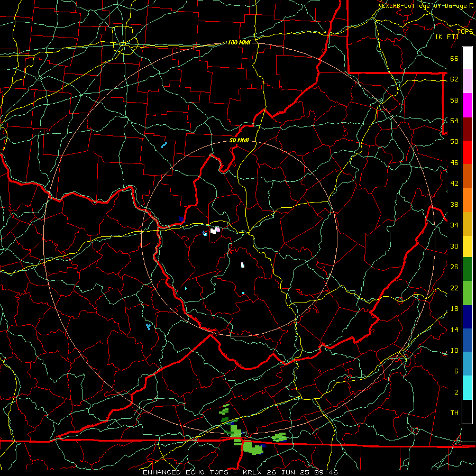Image resolution: width=476 pixels, height=476 pixels.
Task: Select the medium blue legend swatch
Action: pos(467,340)
